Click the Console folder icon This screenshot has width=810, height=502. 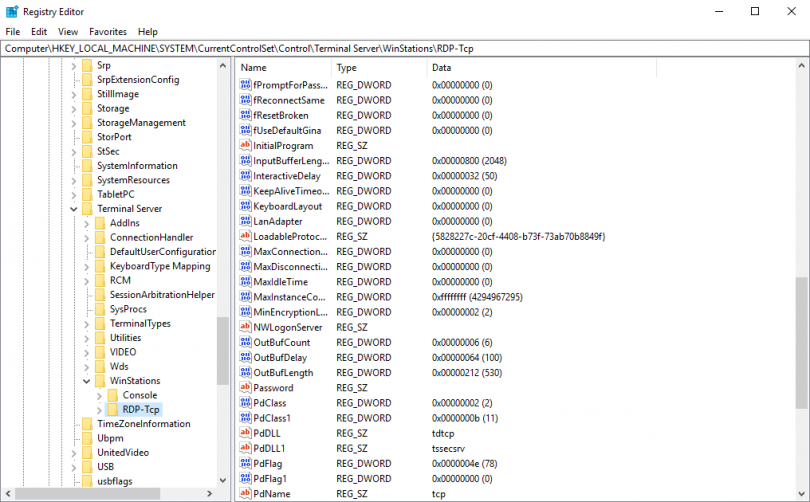click(113, 395)
